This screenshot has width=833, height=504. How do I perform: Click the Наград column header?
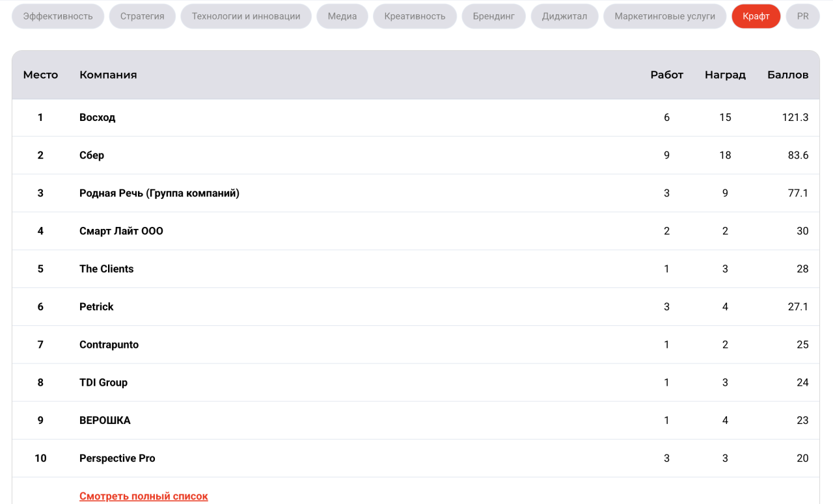tap(725, 75)
